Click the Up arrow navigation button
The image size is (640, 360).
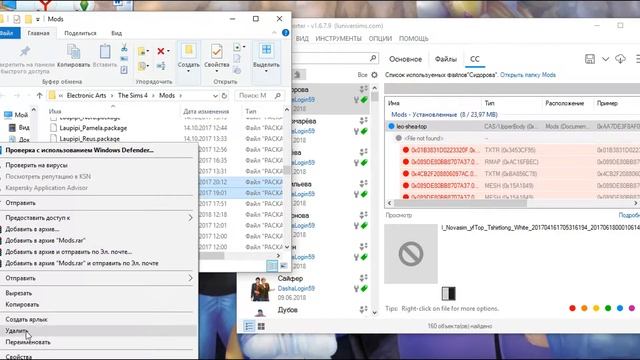[x=39, y=96]
